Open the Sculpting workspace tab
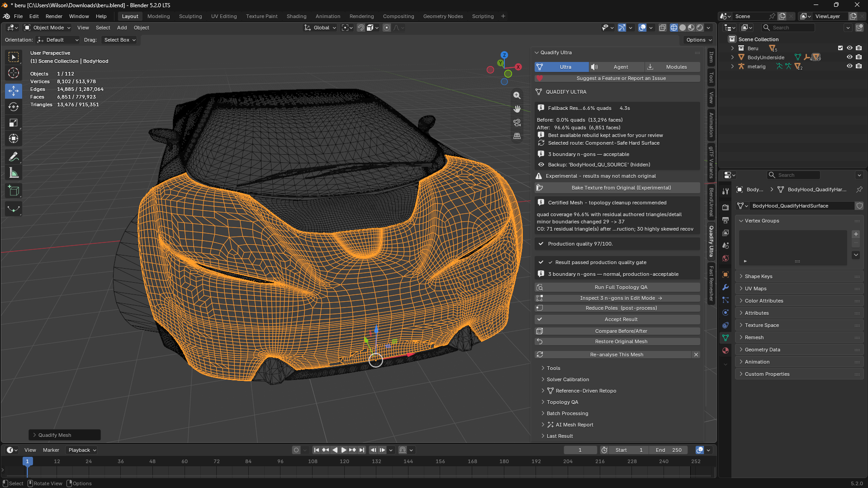Image resolution: width=868 pixels, height=488 pixels. [x=190, y=16]
